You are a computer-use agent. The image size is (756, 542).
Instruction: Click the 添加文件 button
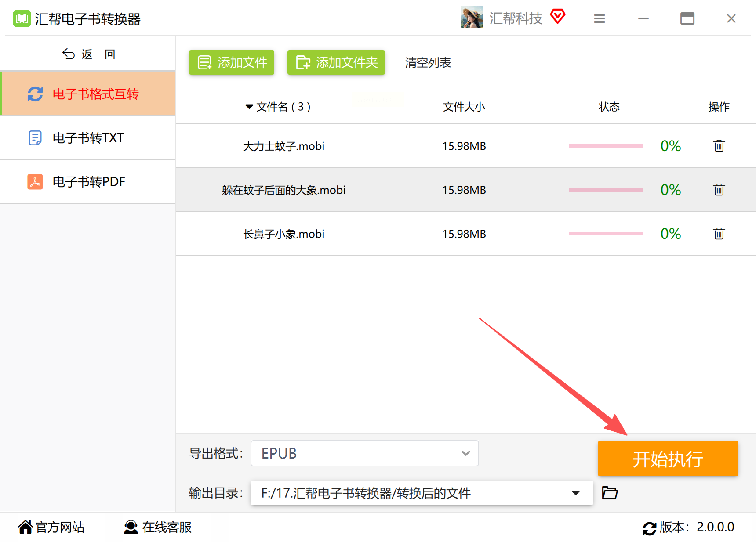[x=232, y=62]
